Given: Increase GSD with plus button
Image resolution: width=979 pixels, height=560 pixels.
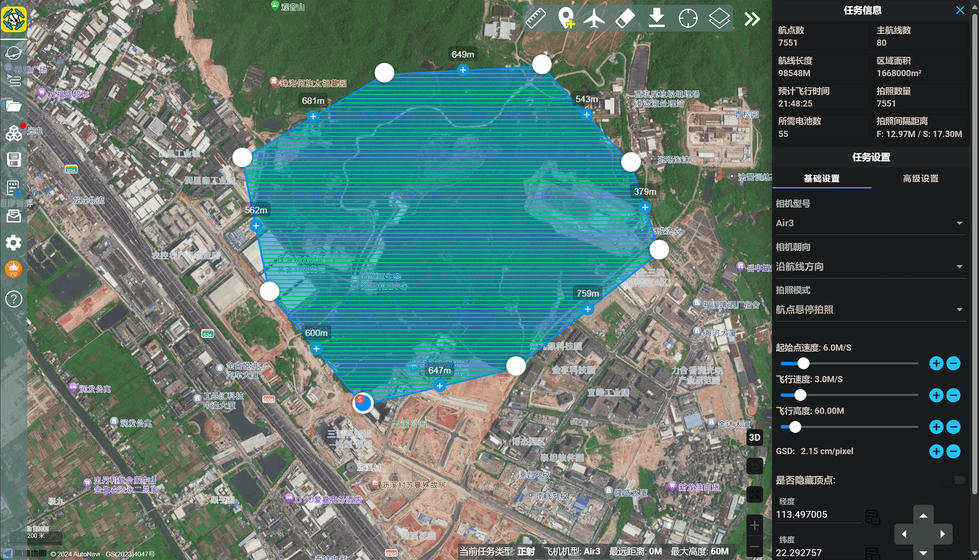Looking at the screenshot, I should point(936,451).
